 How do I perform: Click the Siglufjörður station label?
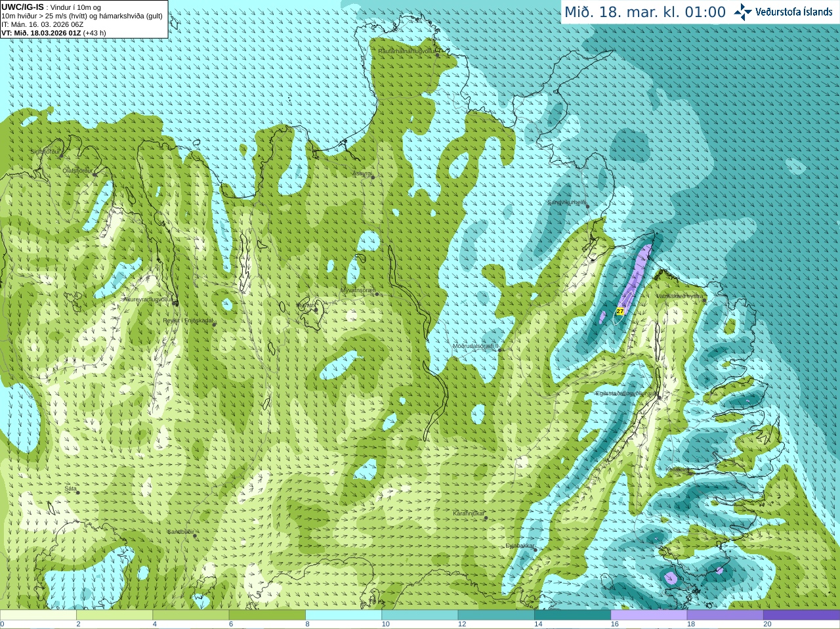(45, 152)
